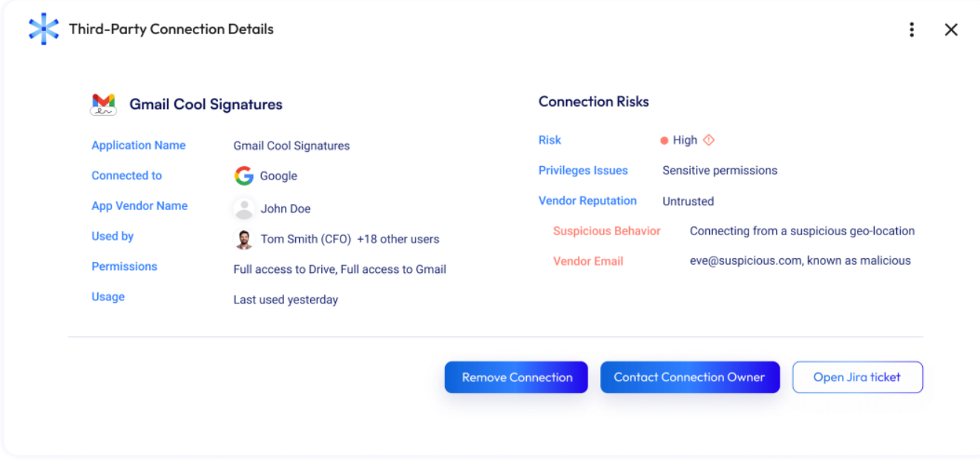Click the Privileges Issues label
Screen dimensions: 980x463
pyautogui.click(x=583, y=171)
